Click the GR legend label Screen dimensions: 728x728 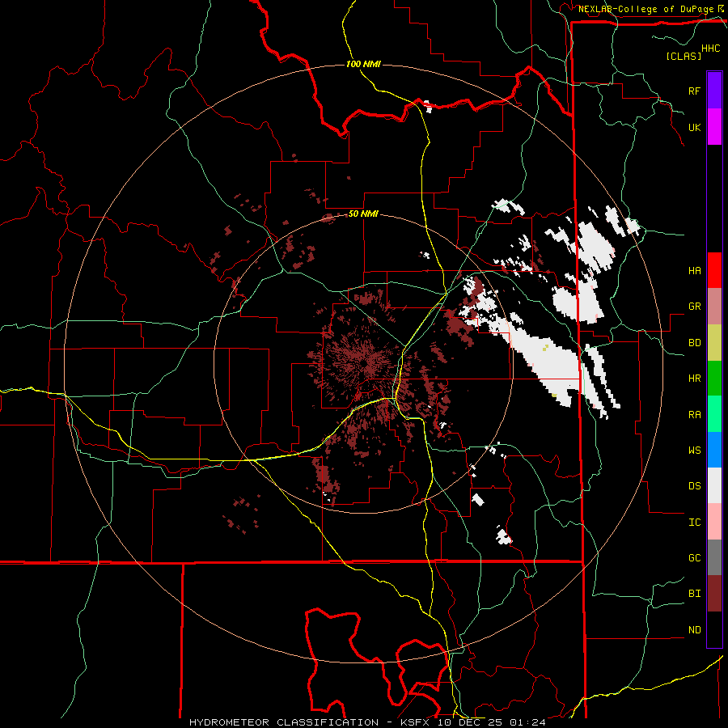(x=694, y=307)
